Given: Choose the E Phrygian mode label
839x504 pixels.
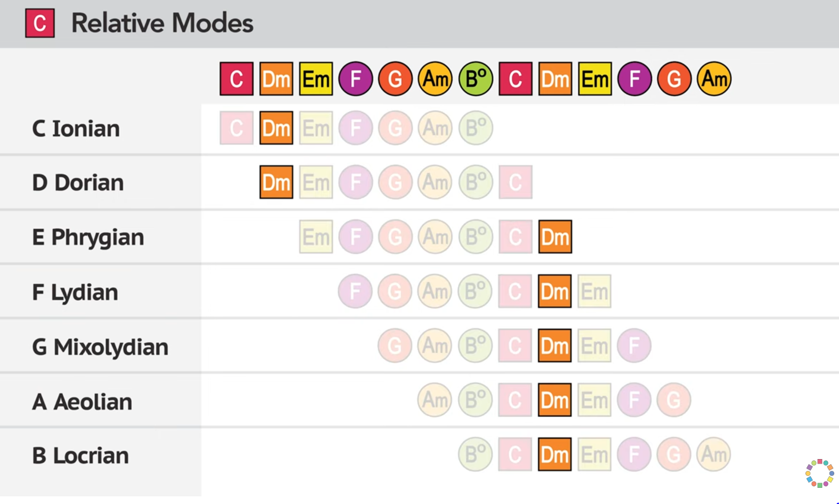Looking at the screenshot, I should pos(88,237).
